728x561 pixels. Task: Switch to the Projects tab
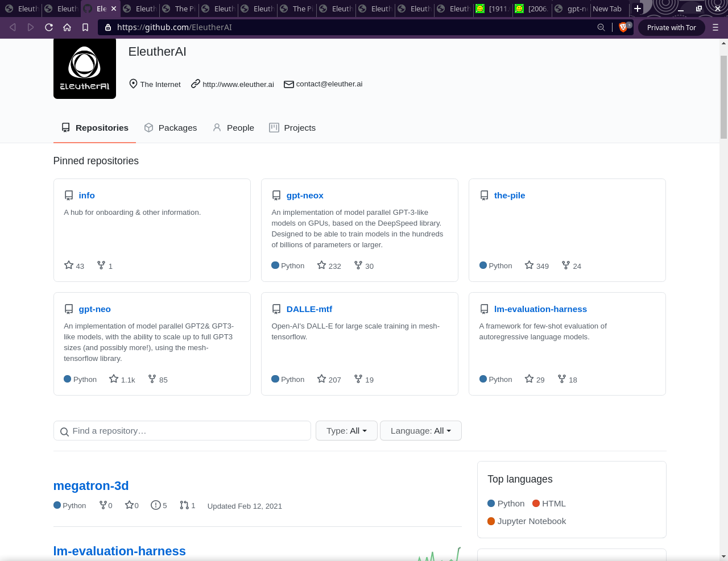[292, 128]
